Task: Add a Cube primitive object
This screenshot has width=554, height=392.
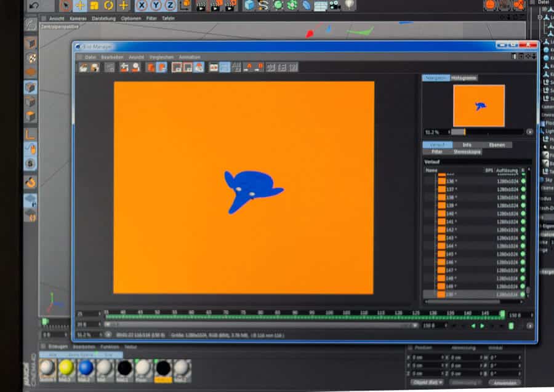Action: click(x=249, y=5)
